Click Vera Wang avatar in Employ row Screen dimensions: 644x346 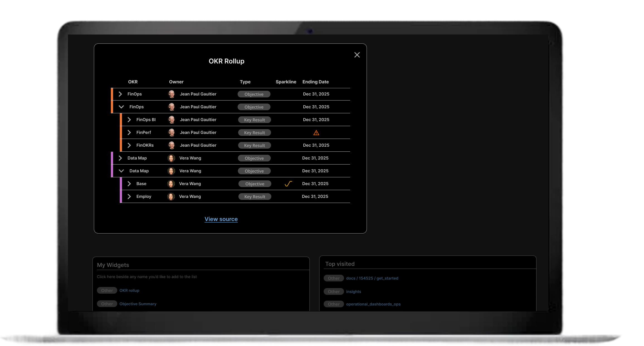(x=171, y=197)
